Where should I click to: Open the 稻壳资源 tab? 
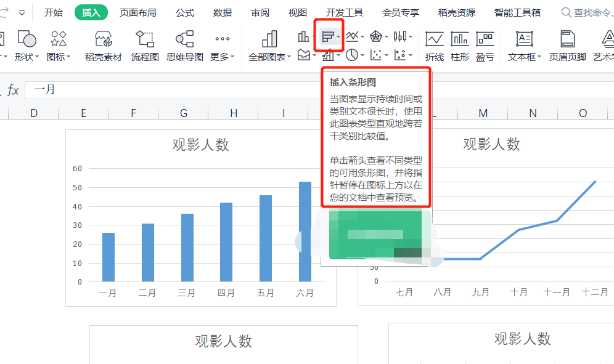click(457, 12)
